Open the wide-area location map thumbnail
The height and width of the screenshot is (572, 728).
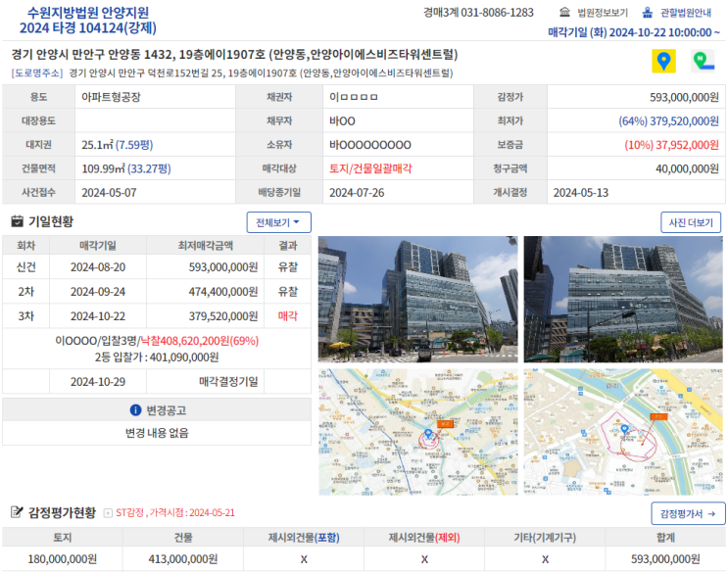[417, 432]
